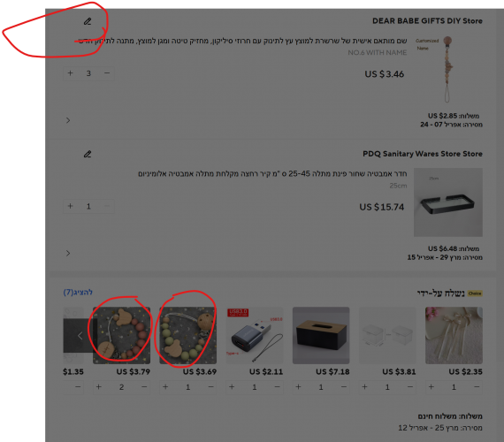Increase quantity of US $3.46 pacifier chain

71,73
